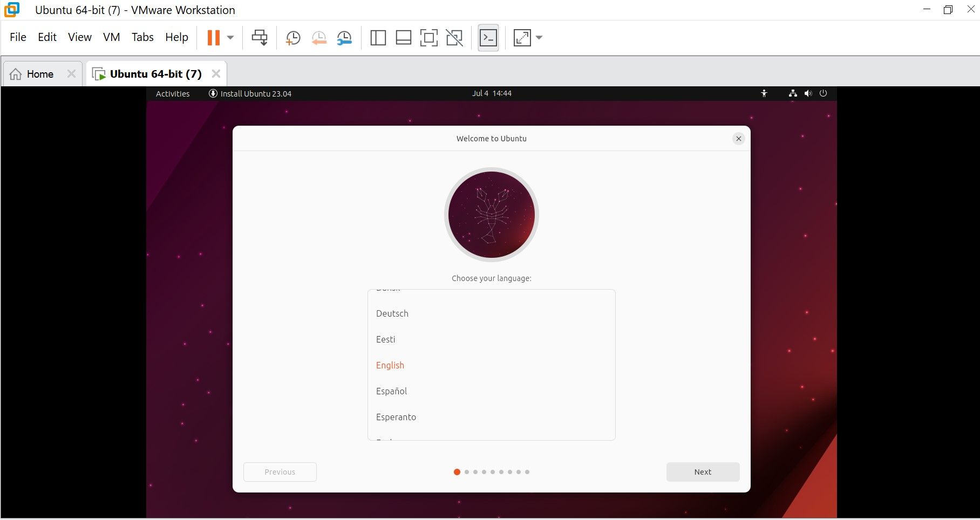Select Deutsch from the language list

392,313
